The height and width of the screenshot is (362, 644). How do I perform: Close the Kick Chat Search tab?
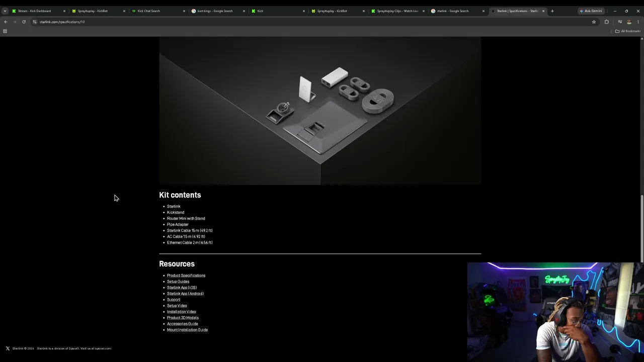184,11
